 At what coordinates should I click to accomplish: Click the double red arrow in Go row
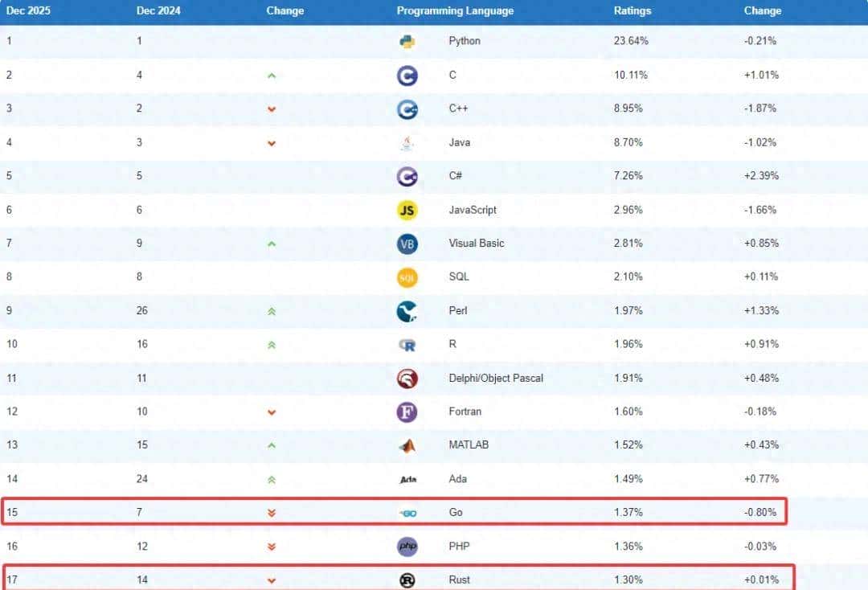click(272, 513)
